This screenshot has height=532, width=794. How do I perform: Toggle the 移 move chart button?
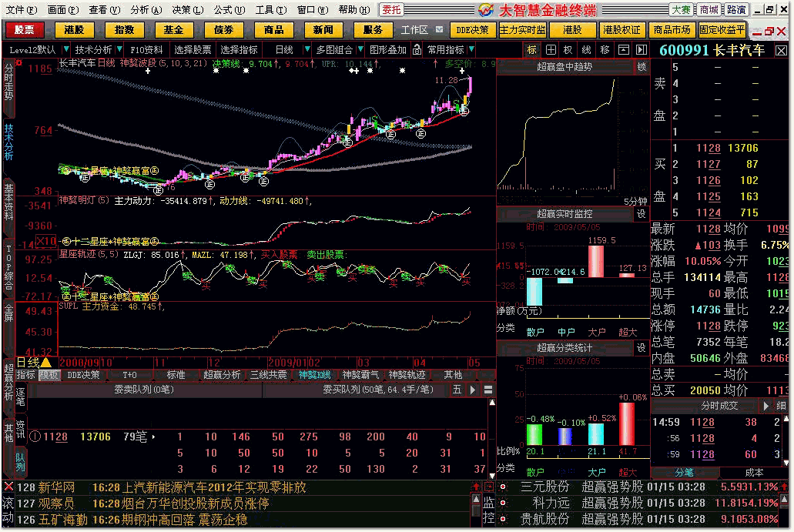pos(605,49)
